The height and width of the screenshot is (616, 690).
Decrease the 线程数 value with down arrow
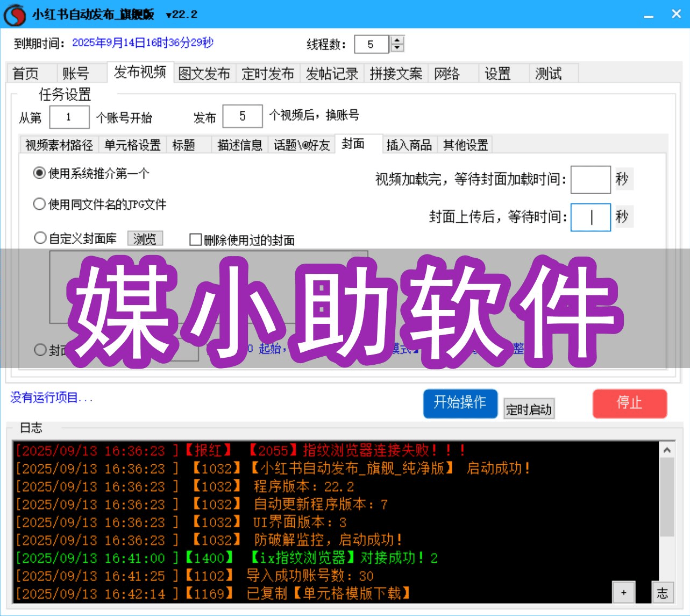coord(397,48)
